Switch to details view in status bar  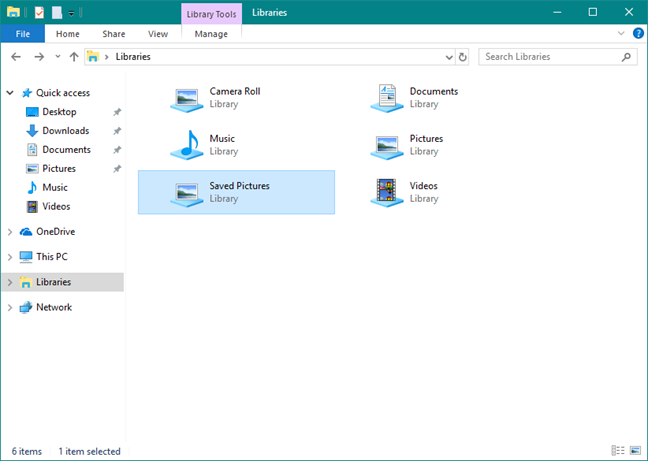(x=618, y=450)
